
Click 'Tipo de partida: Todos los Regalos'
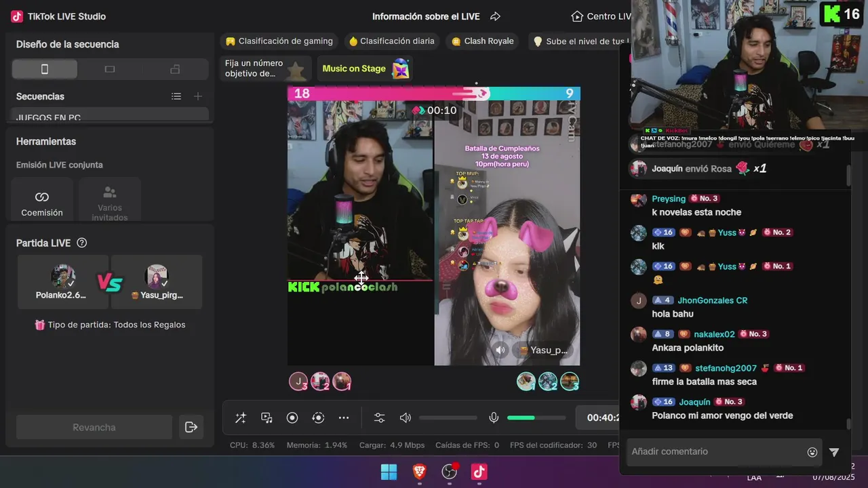[x=110, y=325]
